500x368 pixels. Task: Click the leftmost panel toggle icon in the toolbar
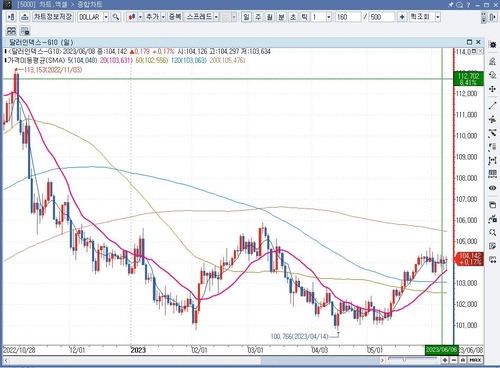point(11,17)
